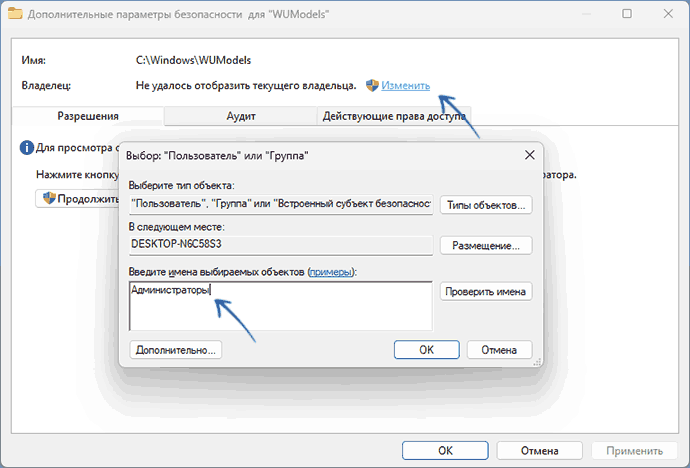Open the Дополнительно advanced search button
The height and width of the screenshot is (468, 690).
[175, 350]
